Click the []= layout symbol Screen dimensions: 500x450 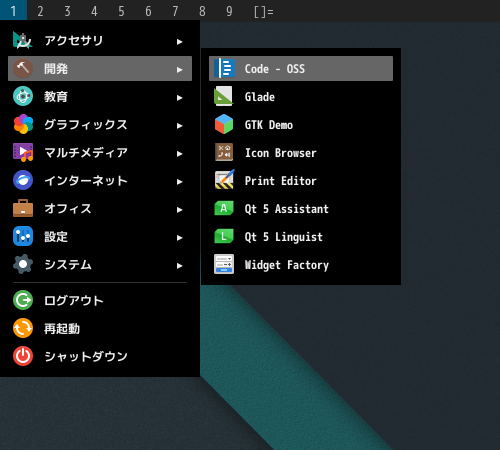[x=264, y=12]
